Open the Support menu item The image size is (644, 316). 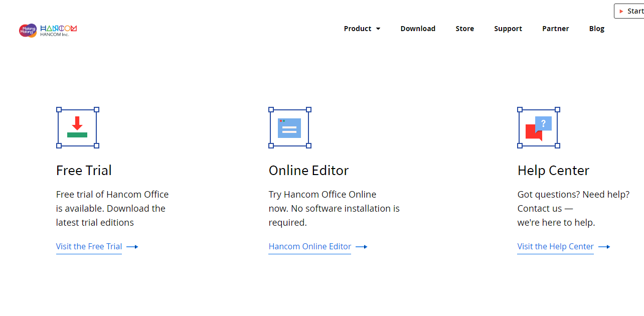coord(508,29)
